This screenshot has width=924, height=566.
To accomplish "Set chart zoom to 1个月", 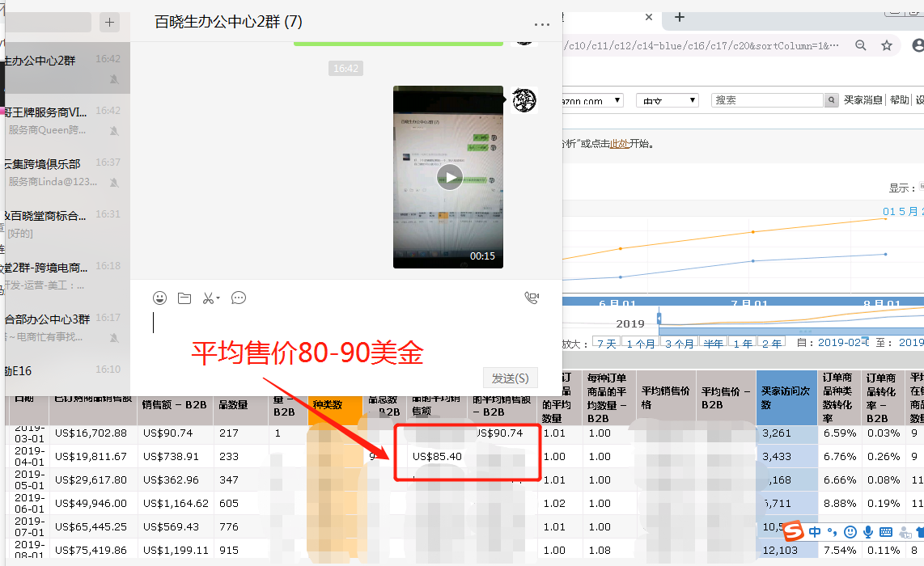I will point(641,344).
